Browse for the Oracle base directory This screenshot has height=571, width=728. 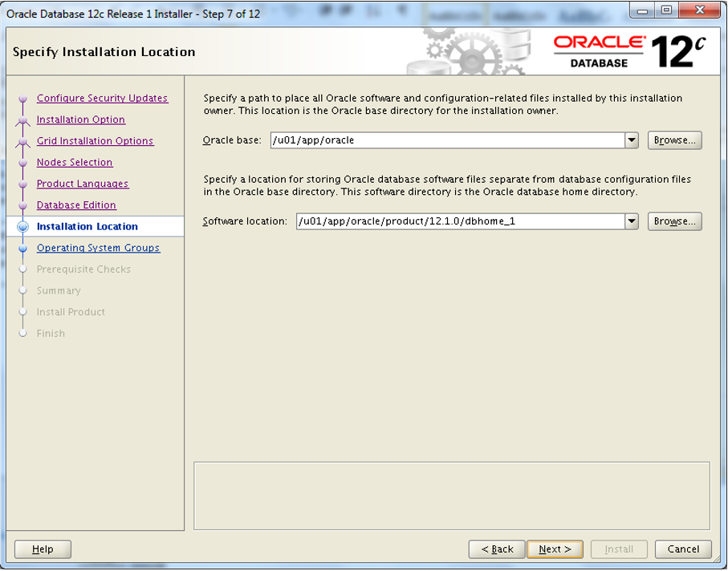[x=674, y=140]
